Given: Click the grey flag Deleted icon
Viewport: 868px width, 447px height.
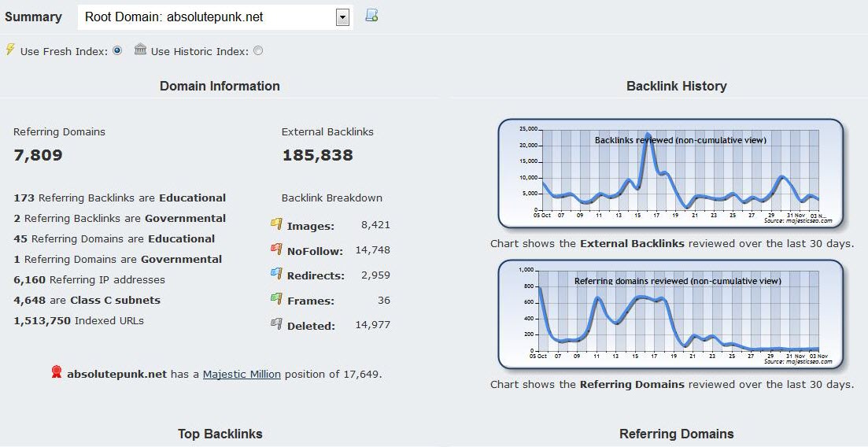Looking at the screenshot, I should pyautogui.click(x=276, y=325).
